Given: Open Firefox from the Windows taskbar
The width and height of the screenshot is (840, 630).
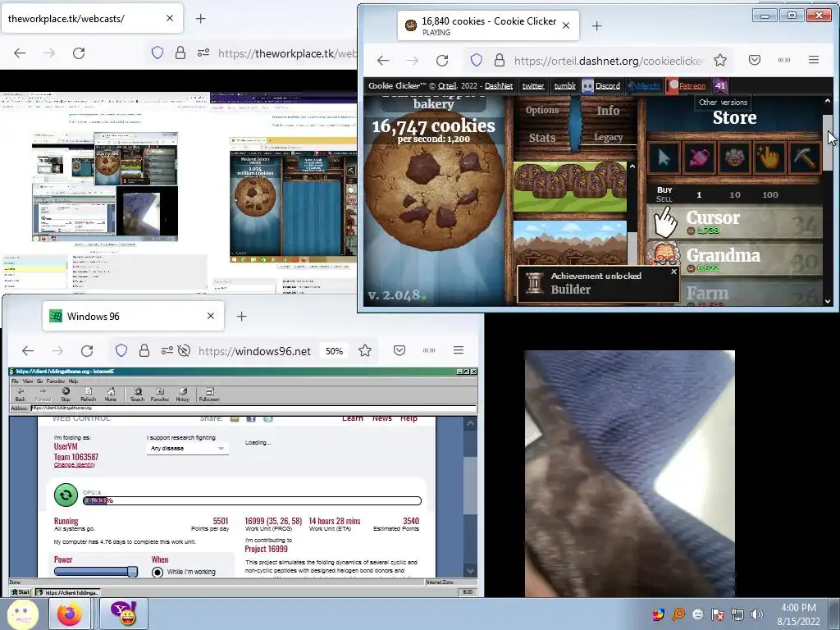Looking at the screenshot, I should 70,614.
